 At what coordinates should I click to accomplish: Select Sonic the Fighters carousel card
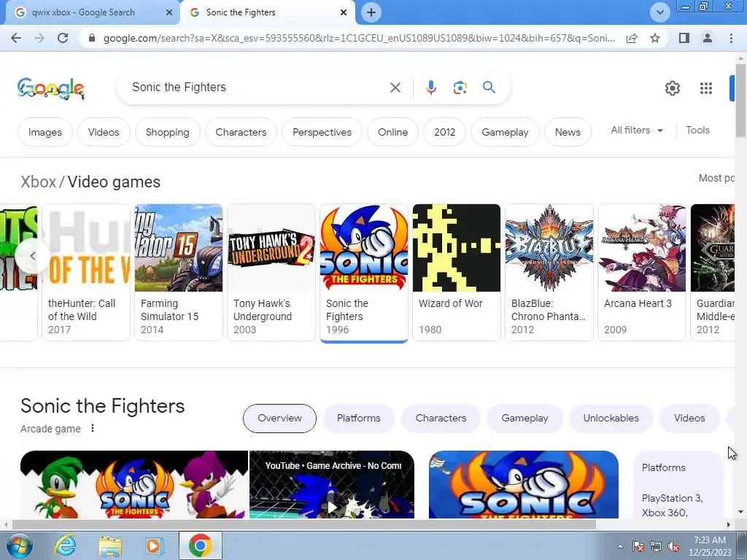(364, 272)
